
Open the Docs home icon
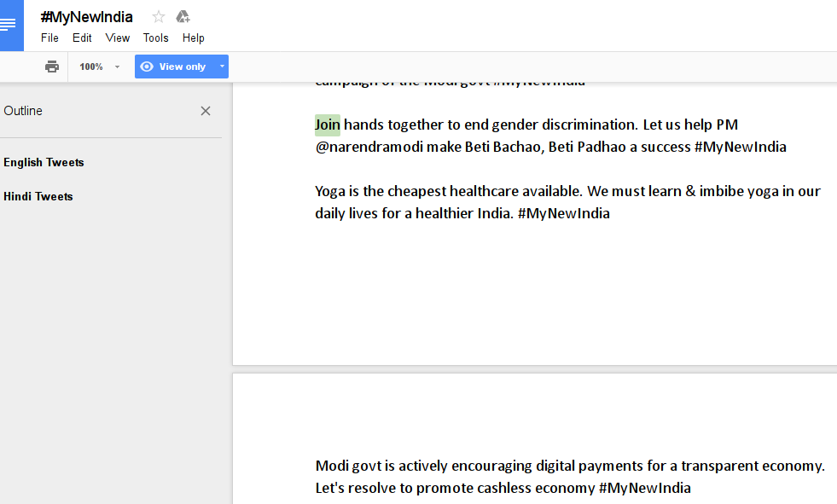(11, 25)
